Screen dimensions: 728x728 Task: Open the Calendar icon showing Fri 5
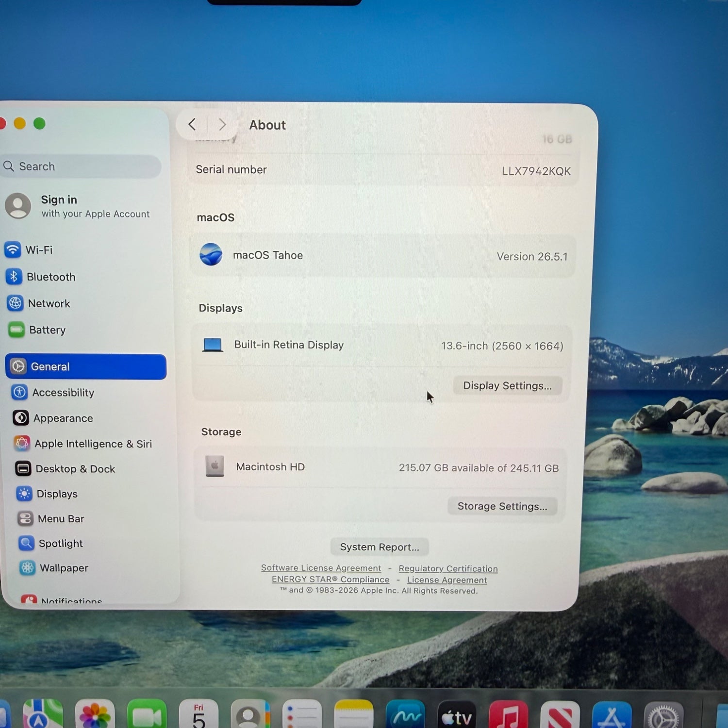click(199, 714)
